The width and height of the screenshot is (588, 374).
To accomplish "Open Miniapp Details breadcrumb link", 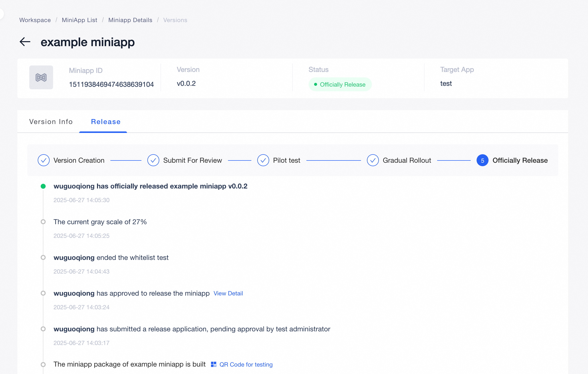I will pyautogui.click(x=130, y=20).
